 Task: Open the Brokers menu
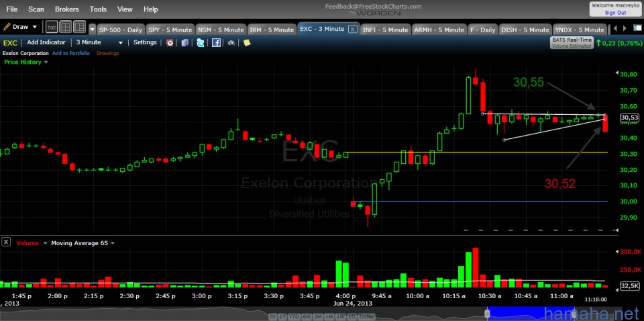click(x=67, y=9)
